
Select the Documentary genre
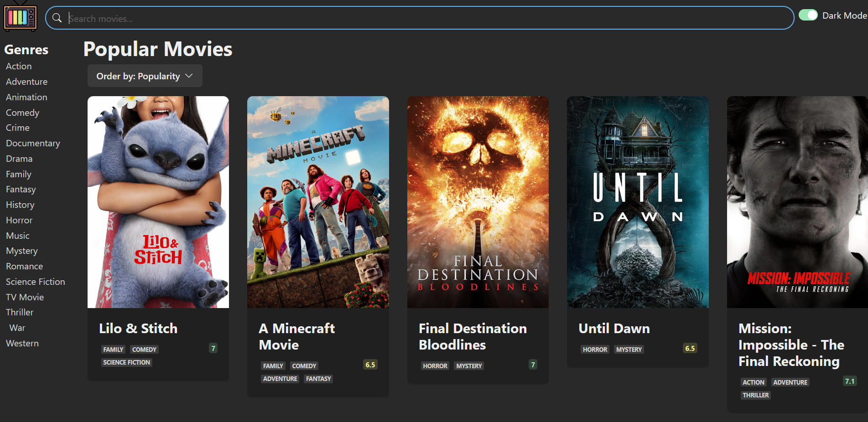pos(33,143)
